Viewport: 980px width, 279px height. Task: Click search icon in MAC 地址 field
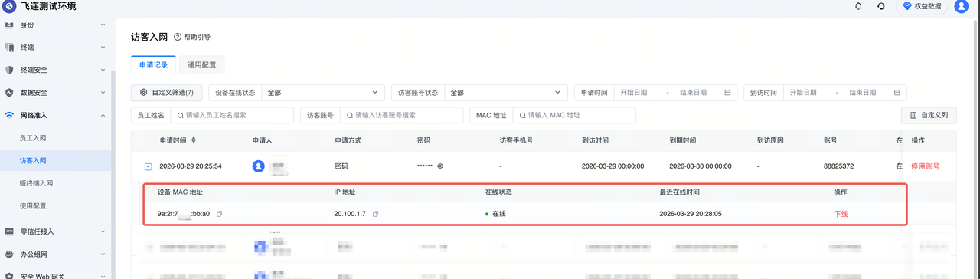pos(523,115)
